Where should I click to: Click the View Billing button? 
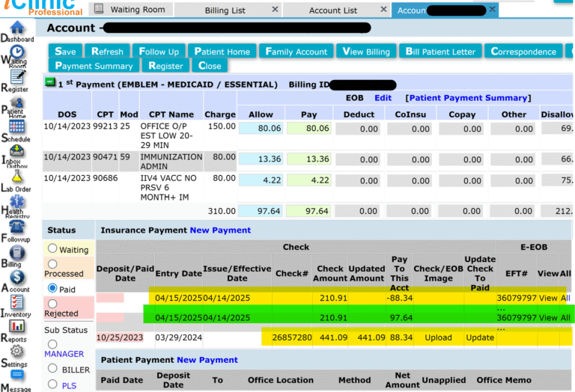(366, 52)
